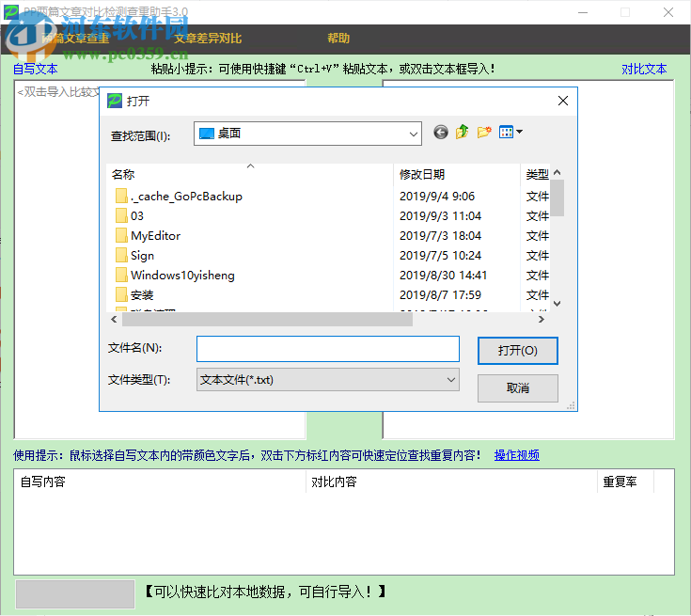The height and width of the screenshot is (616, 691).
Task: Create a new folder icon
Action: coord(484,132)
